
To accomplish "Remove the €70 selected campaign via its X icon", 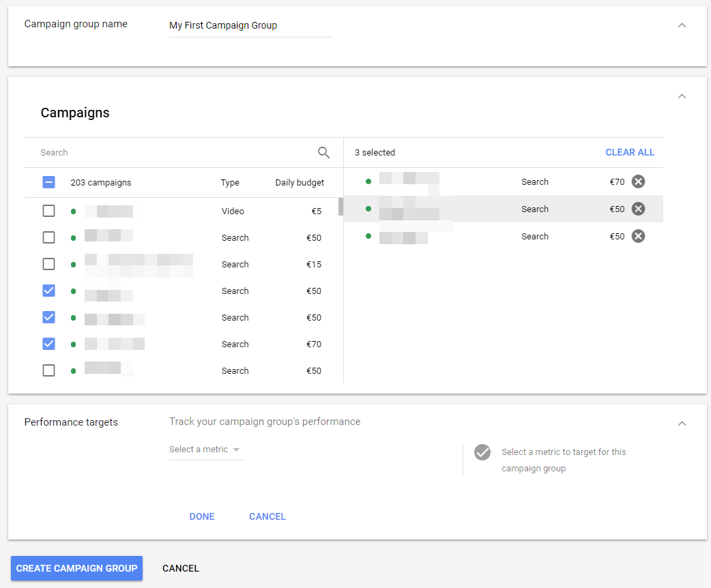I will [638, 181].
